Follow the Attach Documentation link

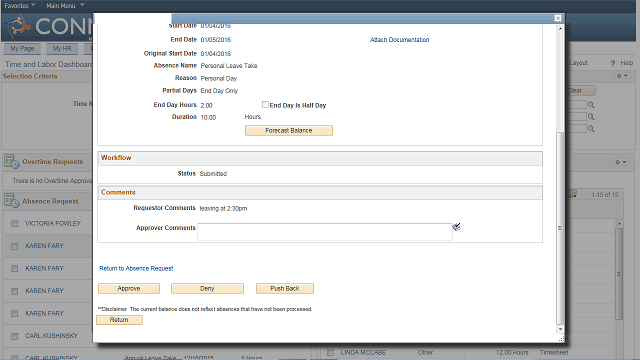pyautogui.click(x=399, y=40)
